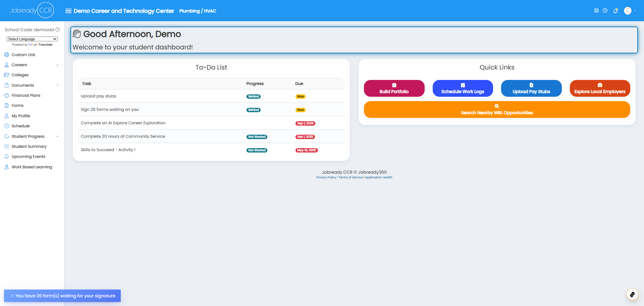Click the Not Started badge for Community Service
The image size is (644, 306).
[257, 137]
